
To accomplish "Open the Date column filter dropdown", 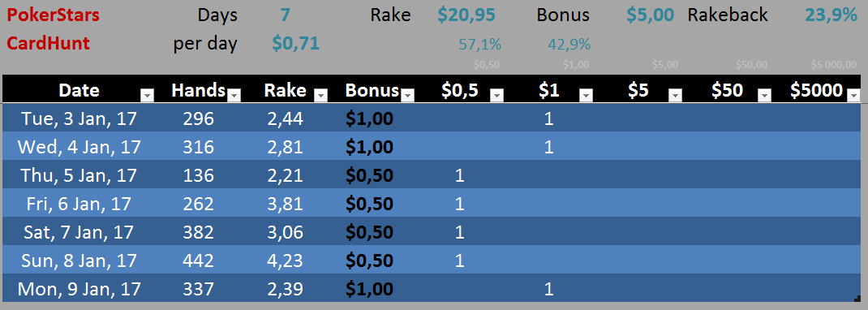I will tap(147, 95).
